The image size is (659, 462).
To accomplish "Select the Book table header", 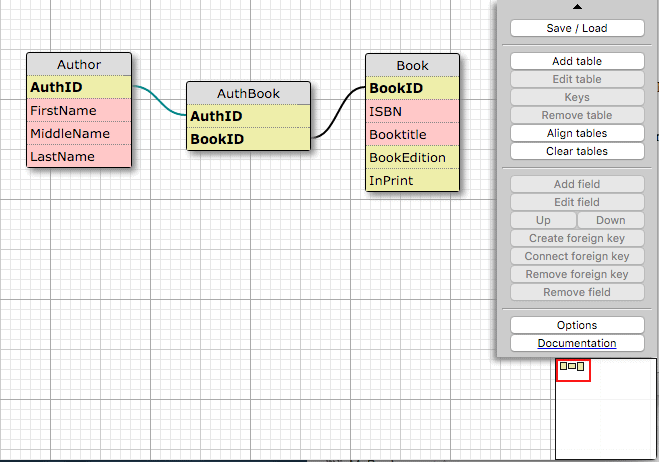I will click(x=412, y=65).
